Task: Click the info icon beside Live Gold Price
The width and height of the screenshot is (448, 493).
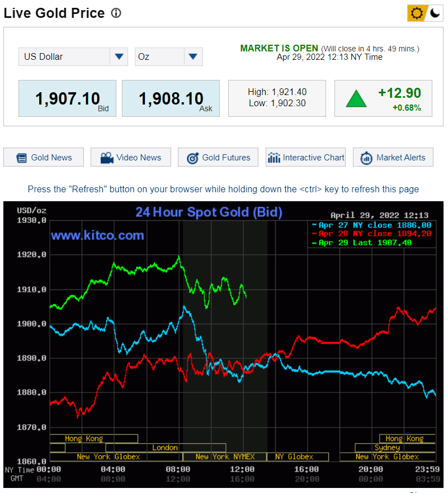Action: (x=116, y=13)
